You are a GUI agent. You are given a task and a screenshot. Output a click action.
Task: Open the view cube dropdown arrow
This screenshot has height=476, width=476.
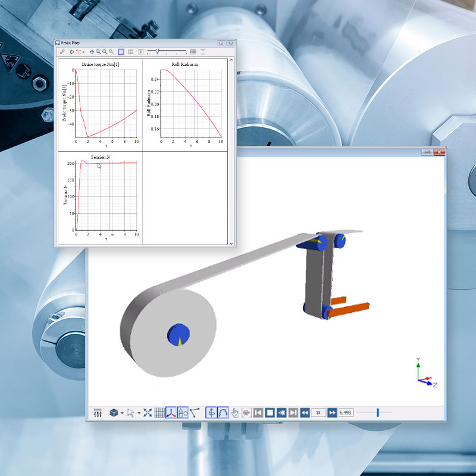point(122,413)
